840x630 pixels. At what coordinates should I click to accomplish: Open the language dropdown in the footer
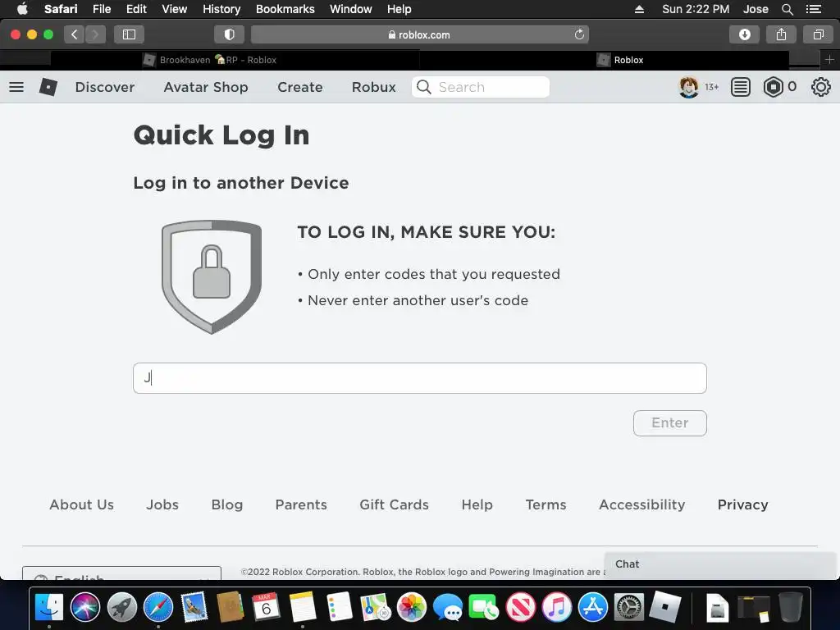[121, 573]
